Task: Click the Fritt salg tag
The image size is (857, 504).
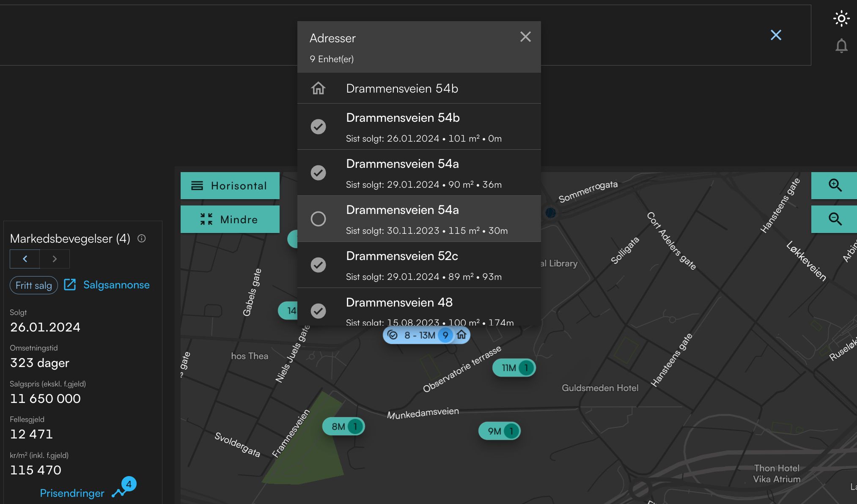Action: tap(34, 285)
